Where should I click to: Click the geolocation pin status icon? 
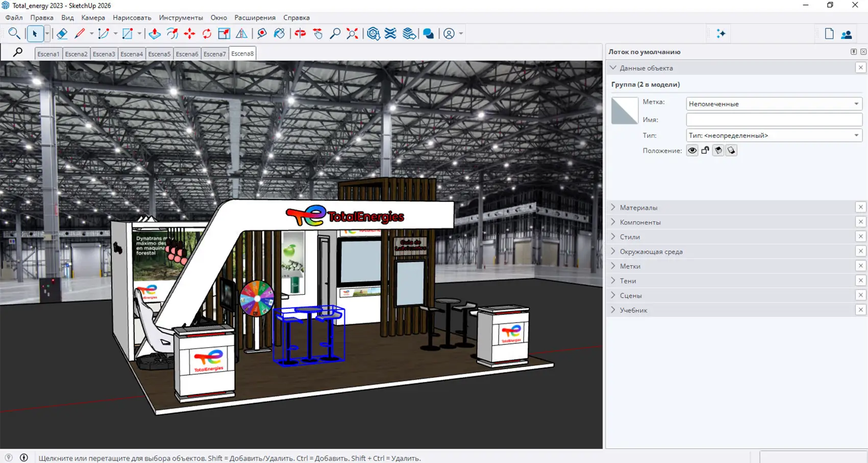[9, 457]
